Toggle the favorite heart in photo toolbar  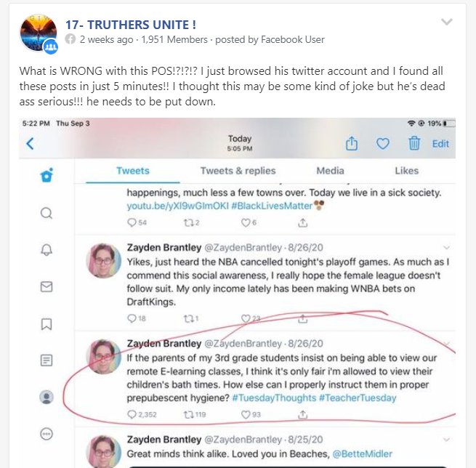click(382, 144)
